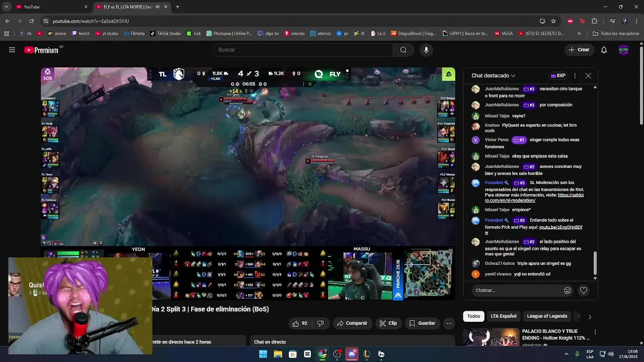This screenshot has width=644, height=362.
Task: Open File Explorer from taskbar
Action: pos(278,354)
